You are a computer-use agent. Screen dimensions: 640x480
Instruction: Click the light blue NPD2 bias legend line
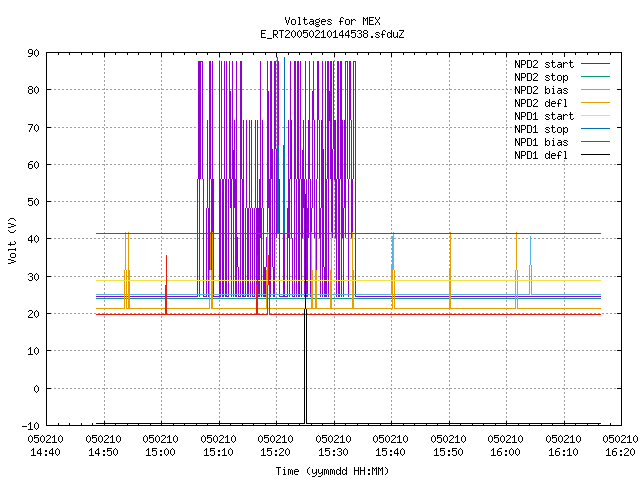coord(595,89)
